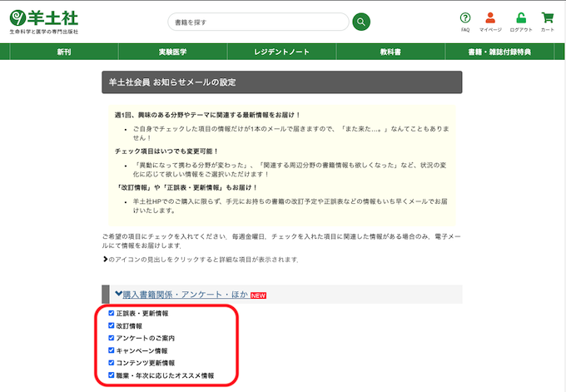Uncheck 正誤表・更新情報 checkbox
The height and width of the screenshot is (392, 566).
pyautogui.click(x=112, y=314)
